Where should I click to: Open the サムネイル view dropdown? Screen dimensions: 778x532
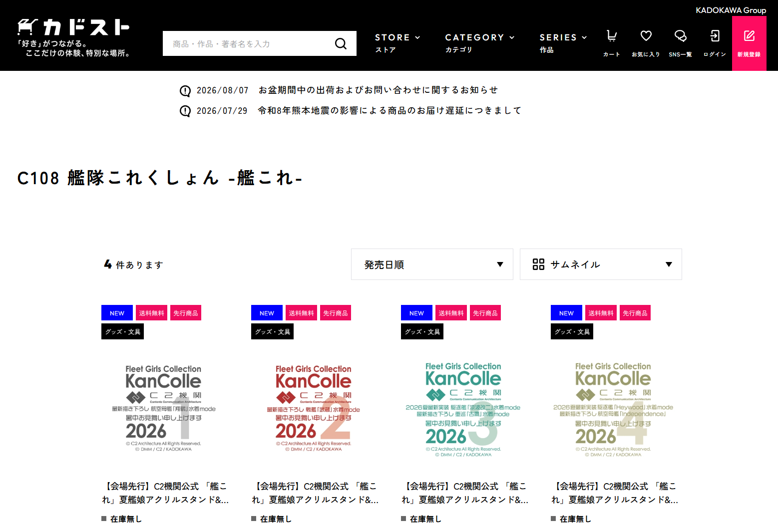tap(601, 265)
